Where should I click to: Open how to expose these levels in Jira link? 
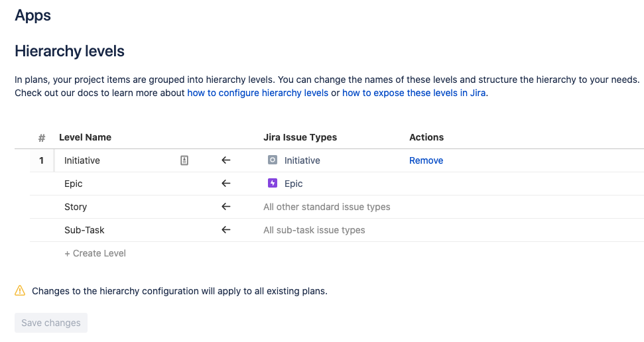click(x=414, y=93)
